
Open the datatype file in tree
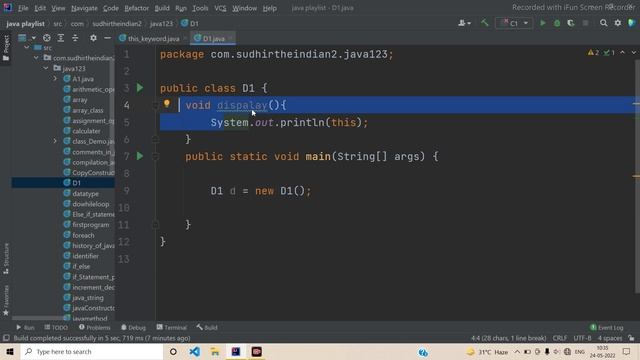click(x=85, y=193)
